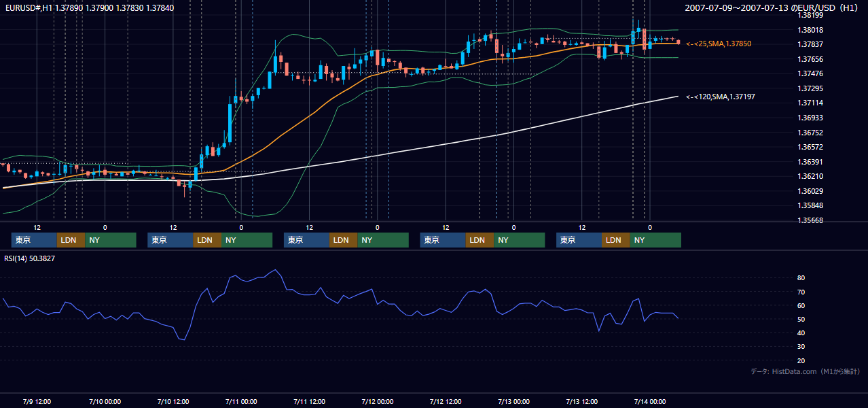Click price axis value 1.36029
Viewport: 868px width, 408px height.
[x=810, y=191]
